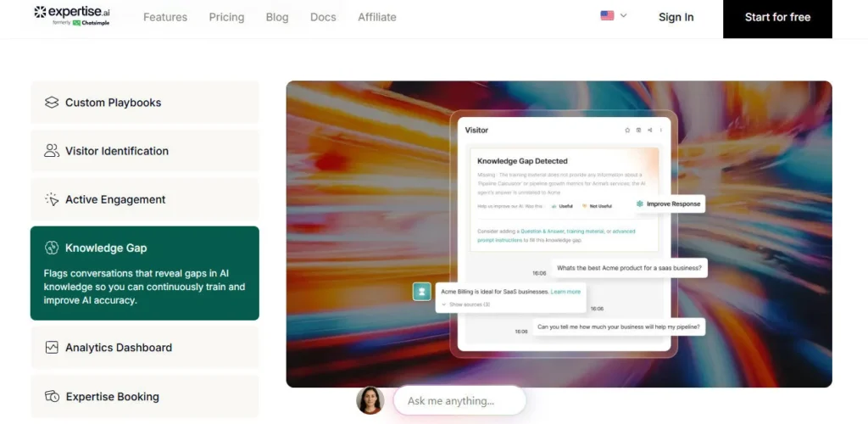The width and height of the screenshot is (868, 424).
Task: Click the Useful feedback button
Action: (x=562, y=206)
